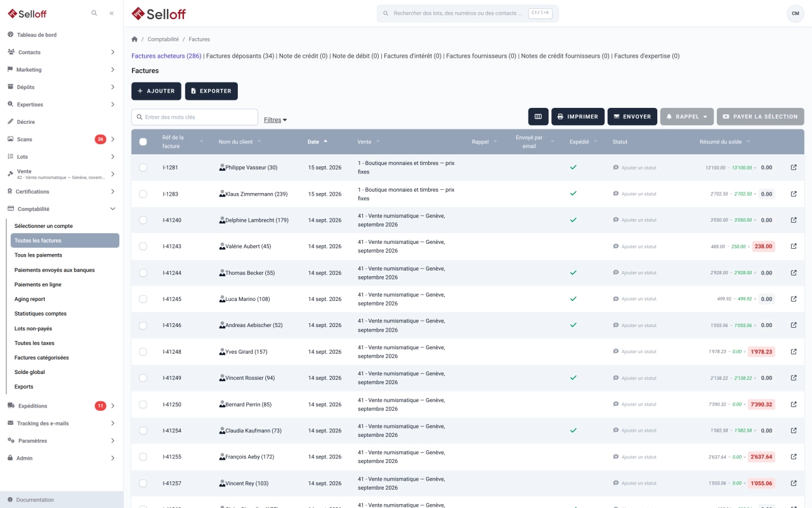Open the Rappel dropdown button

[687, 117]
